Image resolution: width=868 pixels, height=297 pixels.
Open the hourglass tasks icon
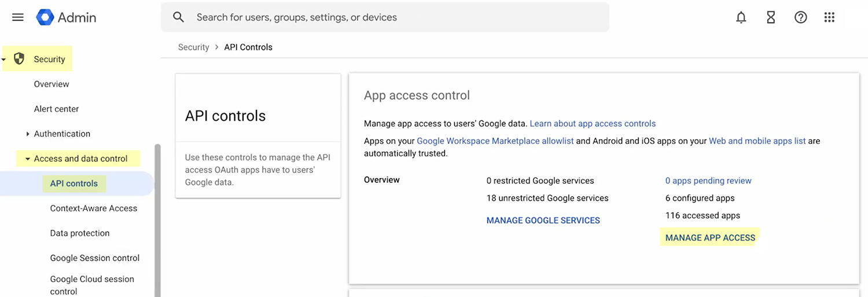pyautogui.click(x=771, y=17)
